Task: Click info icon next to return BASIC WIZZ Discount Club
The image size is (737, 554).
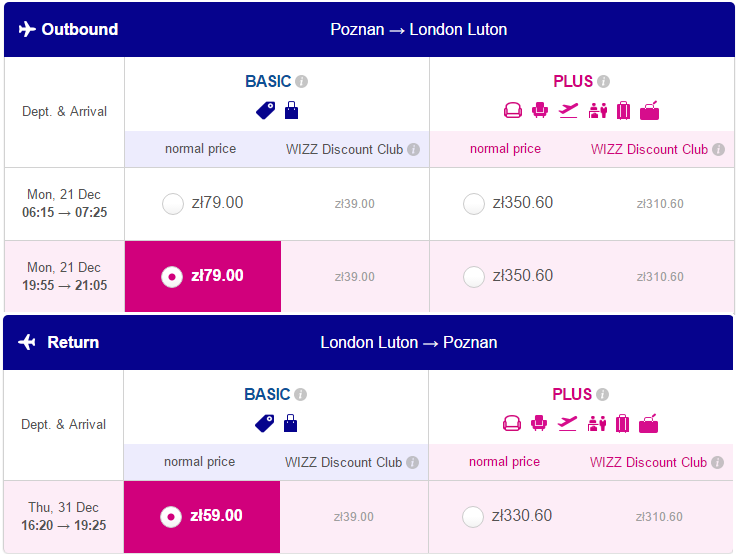Action: coord(412,462)
